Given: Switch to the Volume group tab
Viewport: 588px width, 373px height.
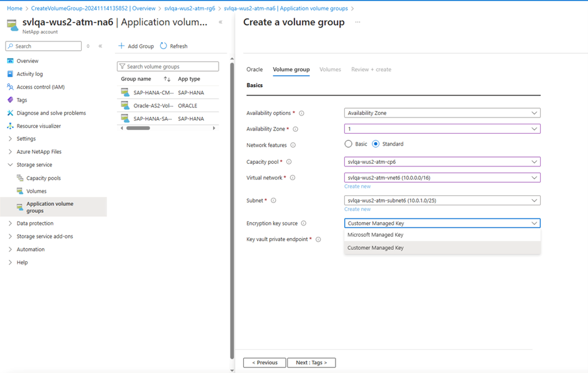Looking at the screenshot, I should [x=291, y=70].
